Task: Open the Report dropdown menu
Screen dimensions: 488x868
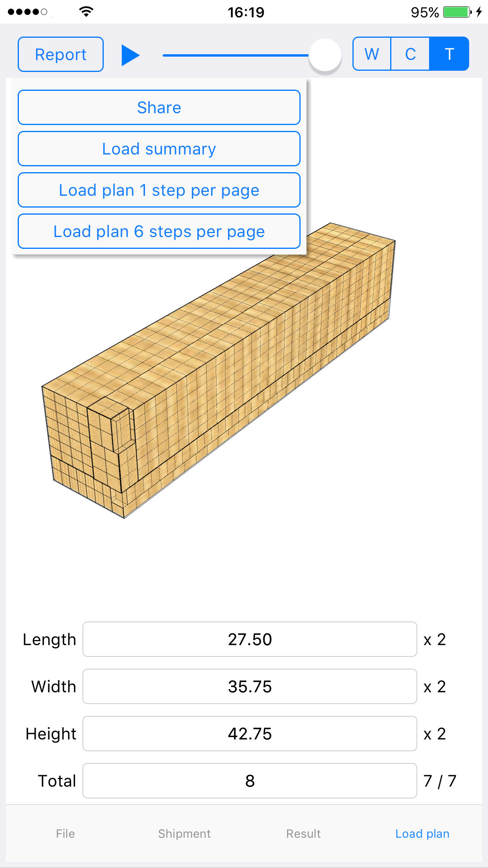Action: tap(61, 55)
